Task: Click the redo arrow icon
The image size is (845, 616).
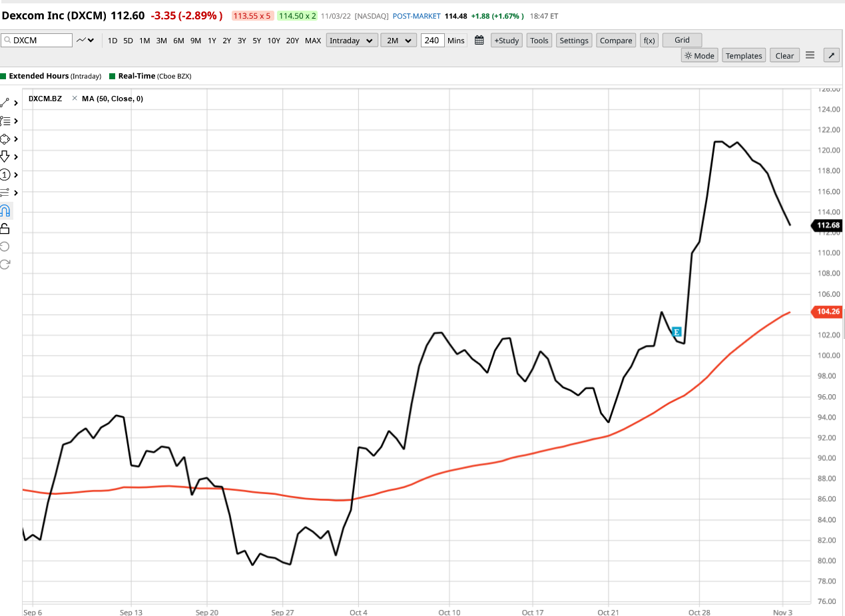Action: (x=5, y=264)
